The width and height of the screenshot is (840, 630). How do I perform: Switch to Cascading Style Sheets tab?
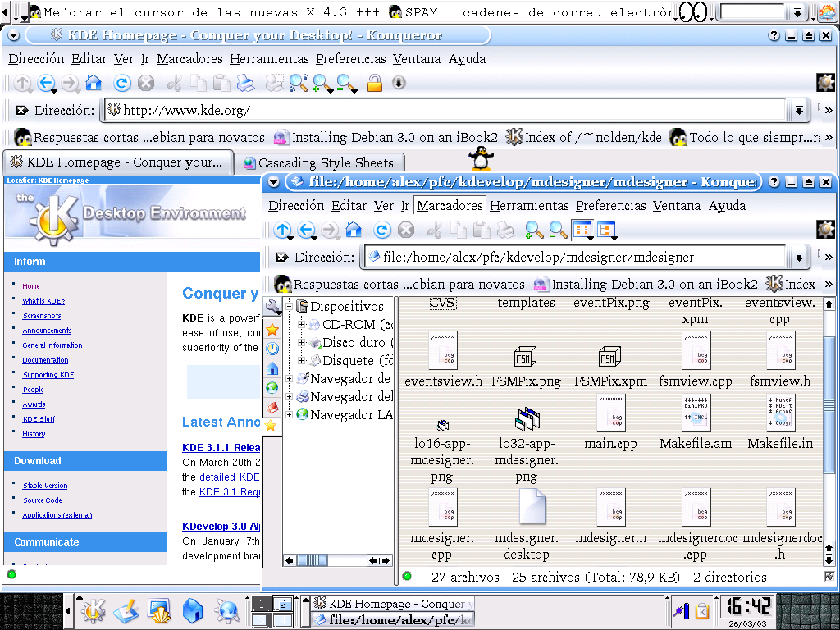coord(320,163)
